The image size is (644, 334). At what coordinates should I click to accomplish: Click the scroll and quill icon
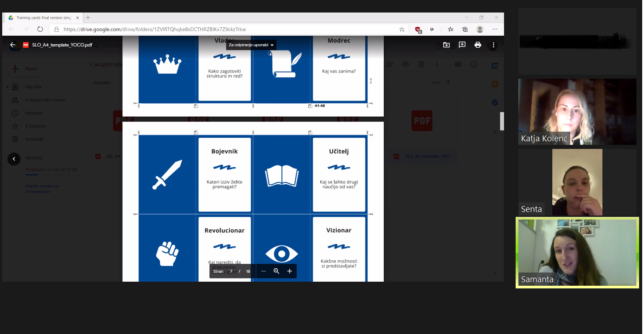[284, 64]
